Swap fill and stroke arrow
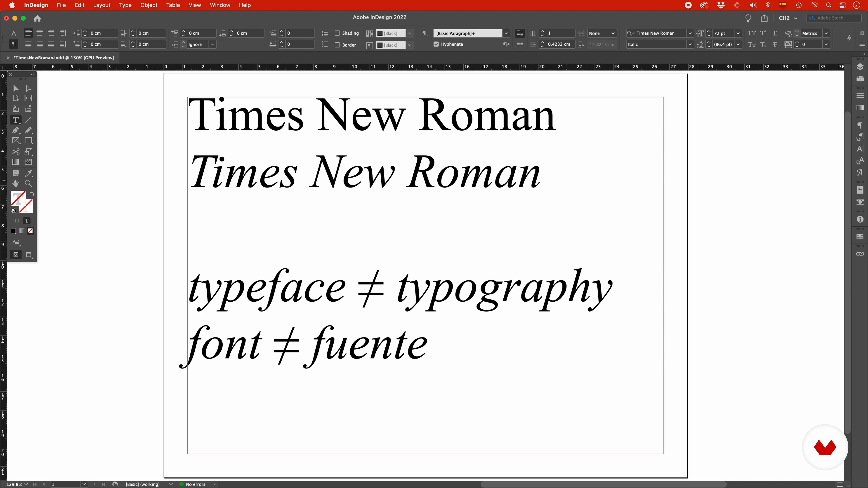 click(x=32, y=194)
